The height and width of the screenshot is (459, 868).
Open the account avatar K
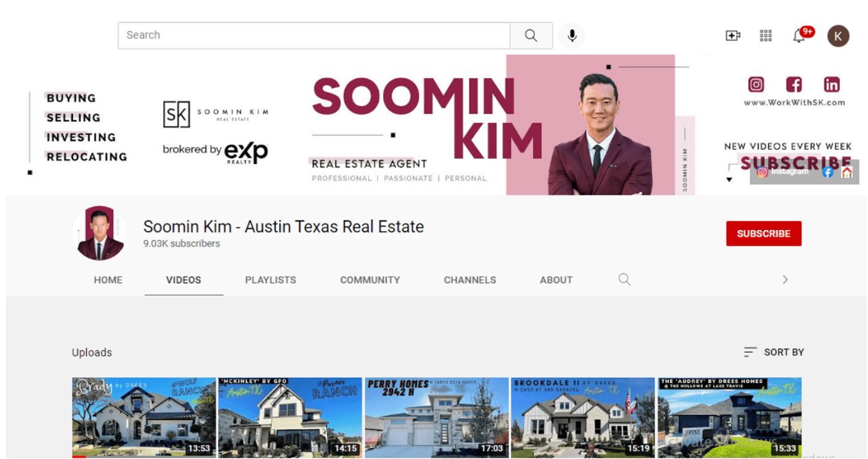(x=838, y=36)
